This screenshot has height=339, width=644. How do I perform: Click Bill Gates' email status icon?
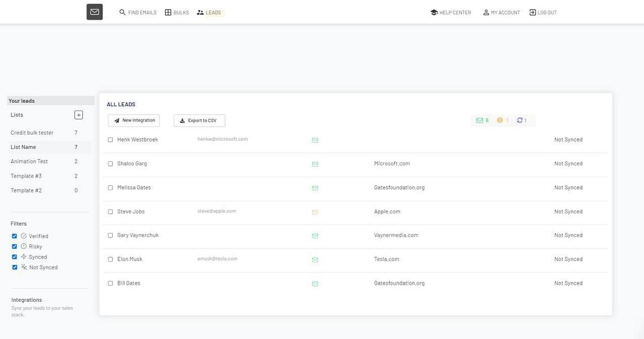tap(315, 284)
